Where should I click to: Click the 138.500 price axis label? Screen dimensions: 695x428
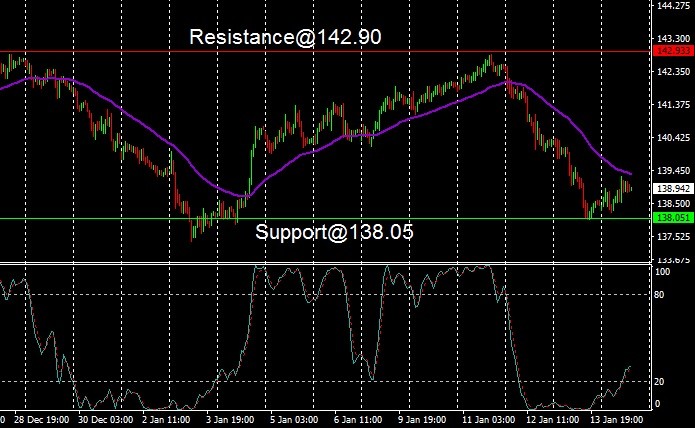click(x=673, y=204)
